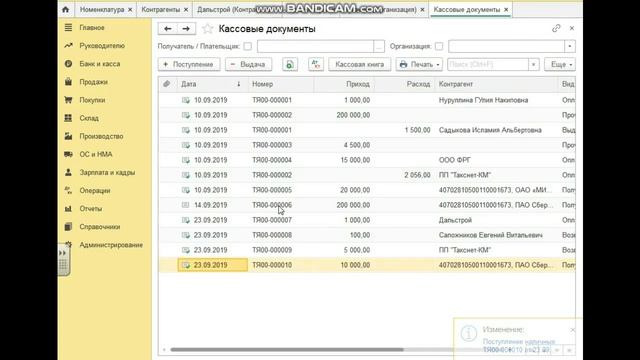Open the Печать dropdown
The width and height of the screenshot is (640, 360).
(419, 64)
